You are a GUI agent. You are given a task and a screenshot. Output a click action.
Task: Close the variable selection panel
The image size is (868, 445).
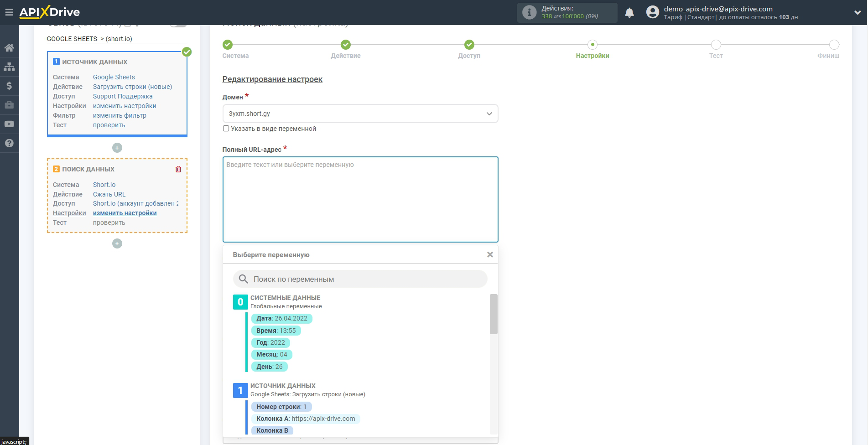490,254
